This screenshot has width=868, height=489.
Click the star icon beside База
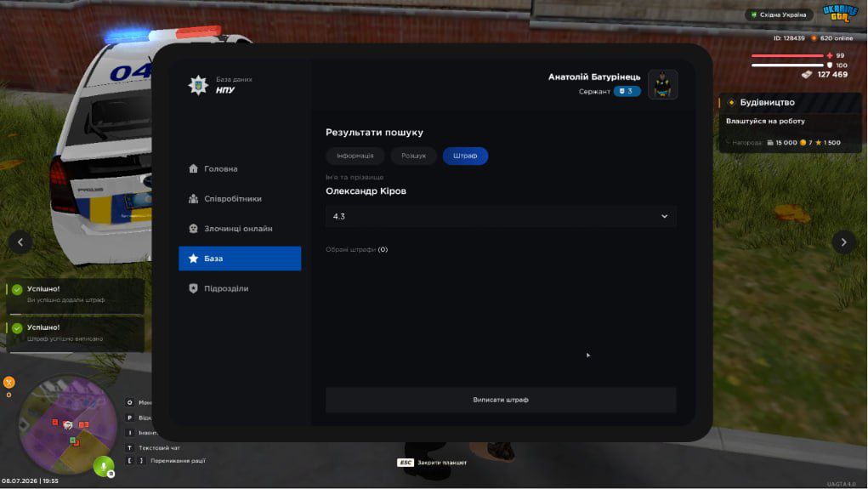[193, 259]
